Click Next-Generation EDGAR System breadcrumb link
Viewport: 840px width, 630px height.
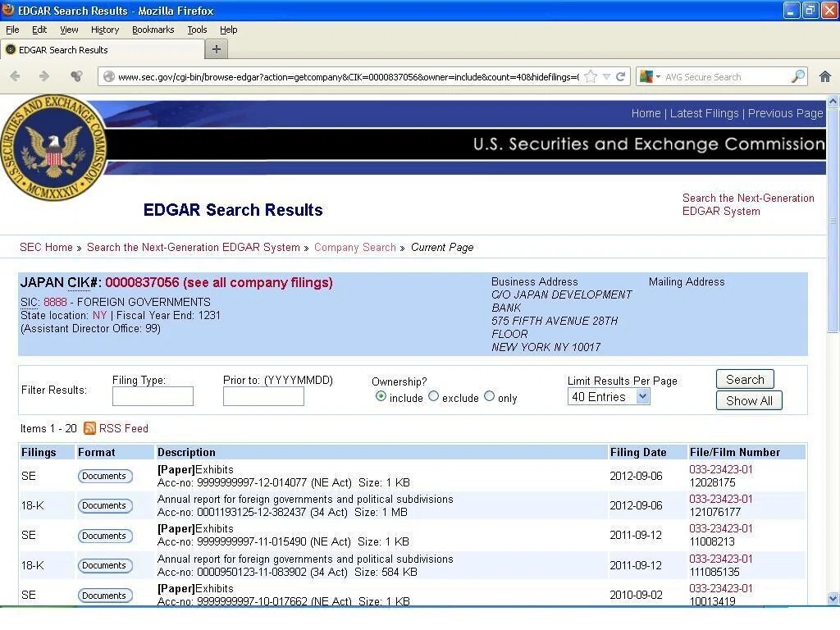coord(194,247)
